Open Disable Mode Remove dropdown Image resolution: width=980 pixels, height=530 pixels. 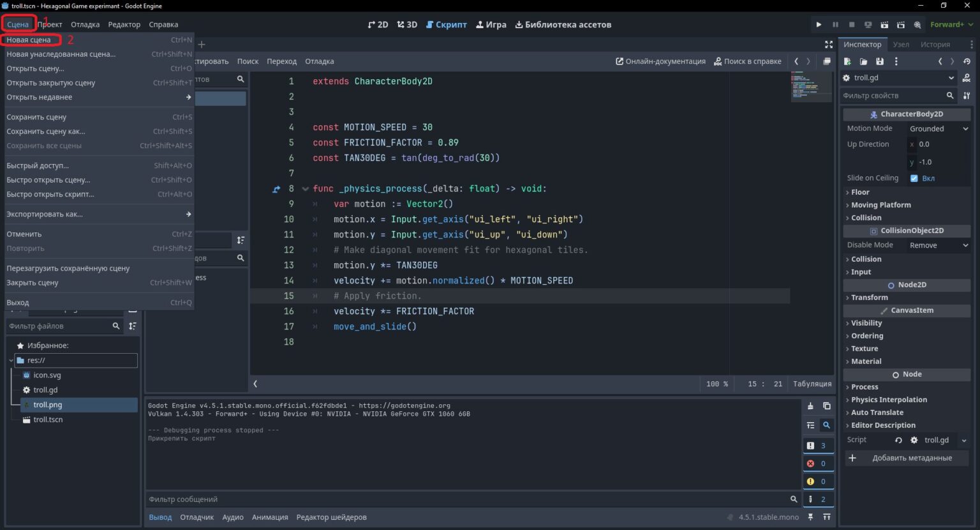(939, 245)
